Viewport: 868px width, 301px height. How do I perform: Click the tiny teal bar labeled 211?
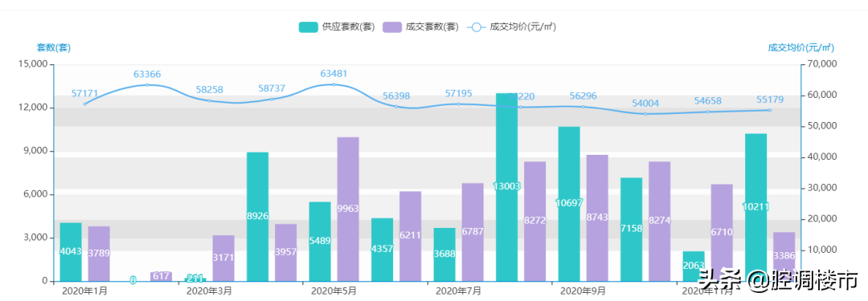[194, 279]
